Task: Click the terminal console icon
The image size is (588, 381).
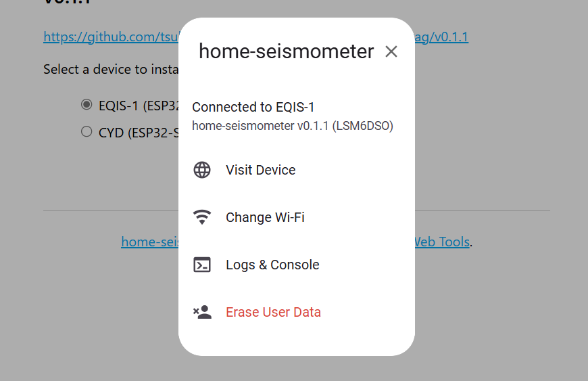Action: [x=202, y=265]
